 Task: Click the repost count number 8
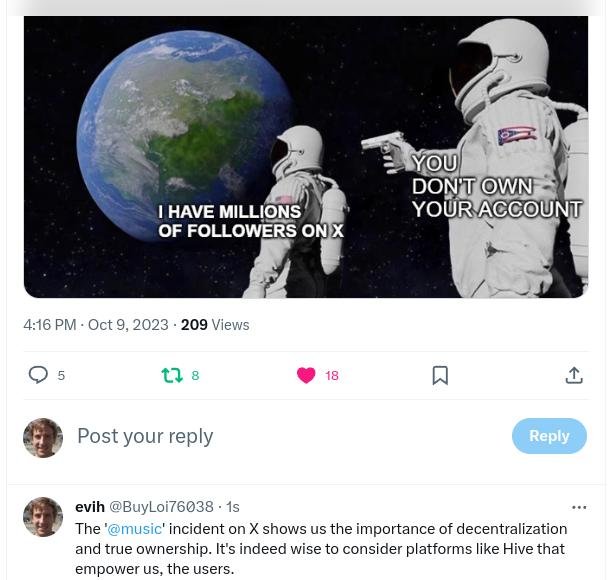195,375
